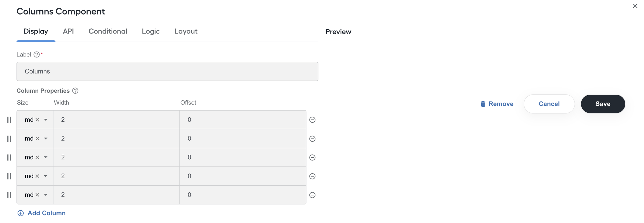Clear the md size in the fourth row
The height and width of the screenshot is (223, 644).
(38, 176)
